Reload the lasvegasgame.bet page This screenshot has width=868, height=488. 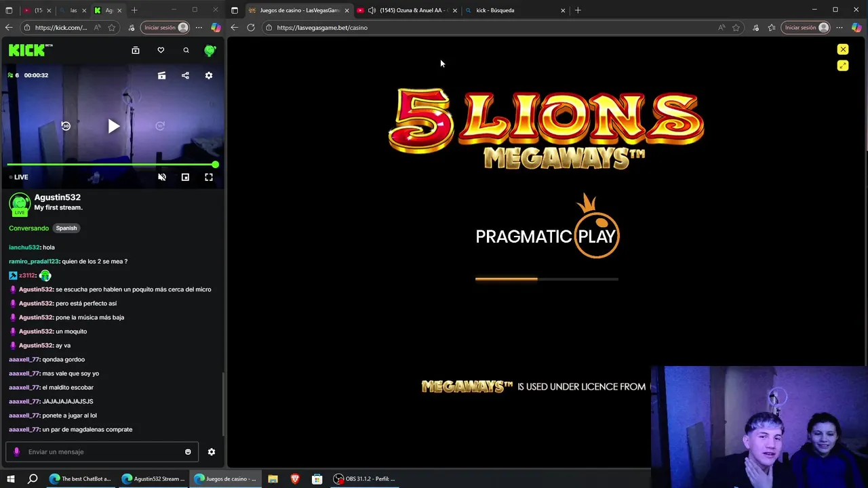[251, 28]
